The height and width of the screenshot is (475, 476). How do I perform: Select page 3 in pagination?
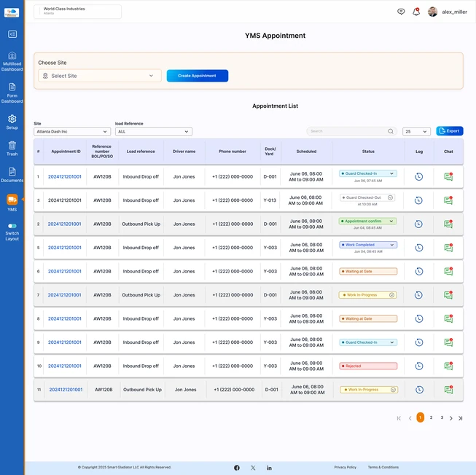click(442, 417)
